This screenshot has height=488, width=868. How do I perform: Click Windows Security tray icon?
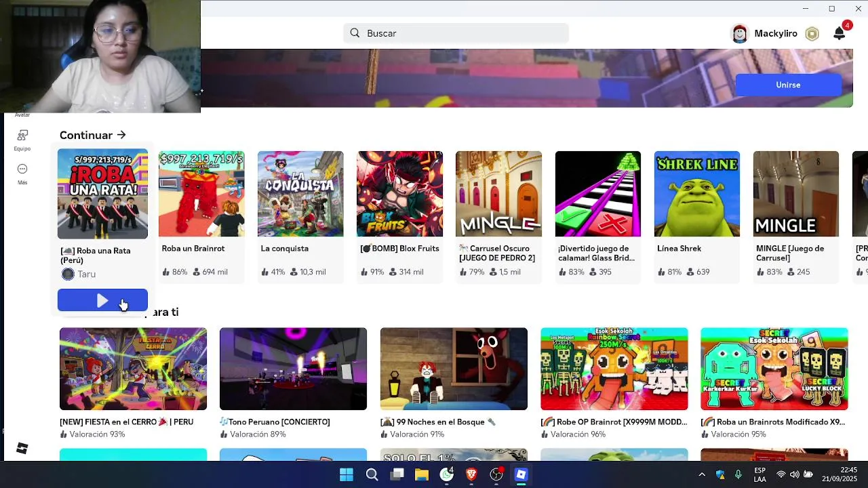point(720,474)
